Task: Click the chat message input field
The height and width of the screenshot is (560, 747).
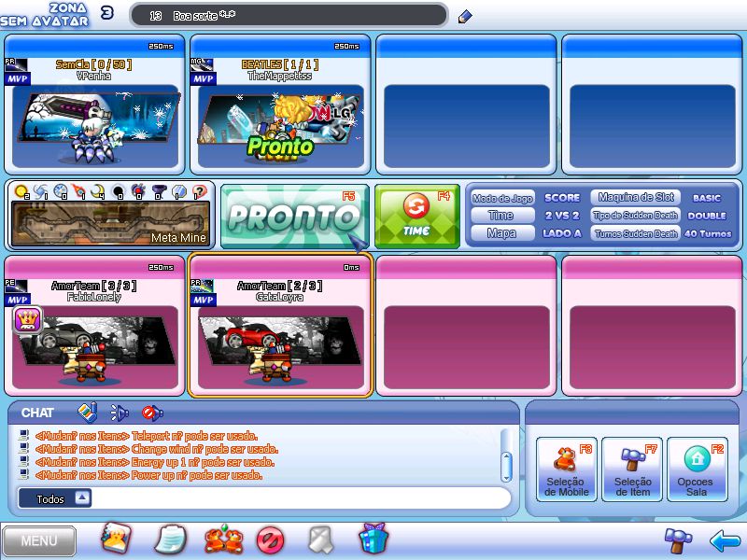Action: click(x=299, y=498)
